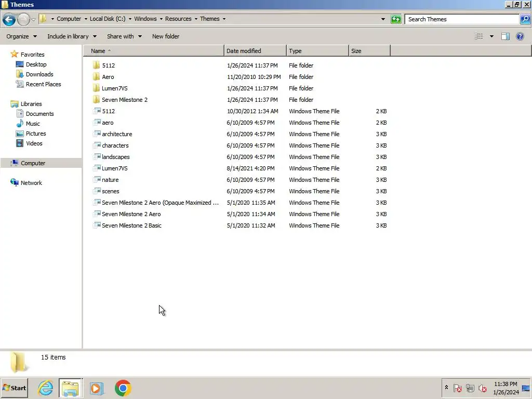The width and height of the screenshot is (532, 399).
Task: Open the view options dropdown arrow
Action: point(491,36)
